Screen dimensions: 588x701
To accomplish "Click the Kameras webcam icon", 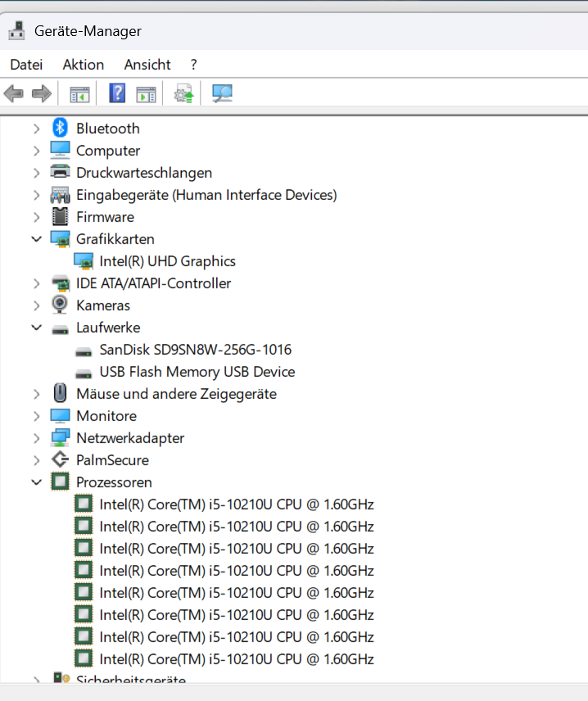I will (x=60, y=305).
